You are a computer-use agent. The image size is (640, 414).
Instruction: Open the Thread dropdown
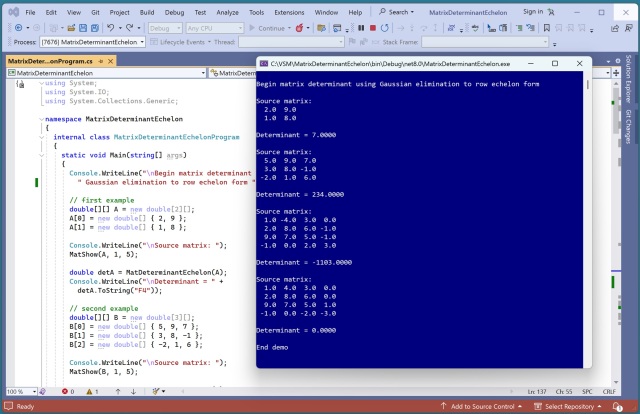291,42
